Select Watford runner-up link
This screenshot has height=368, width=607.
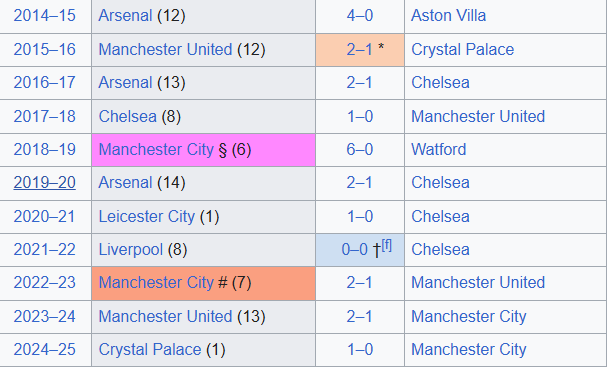tap(439, 149)
